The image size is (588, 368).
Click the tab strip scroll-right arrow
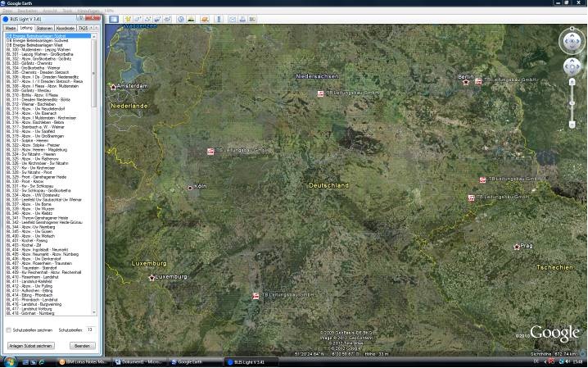96,29
